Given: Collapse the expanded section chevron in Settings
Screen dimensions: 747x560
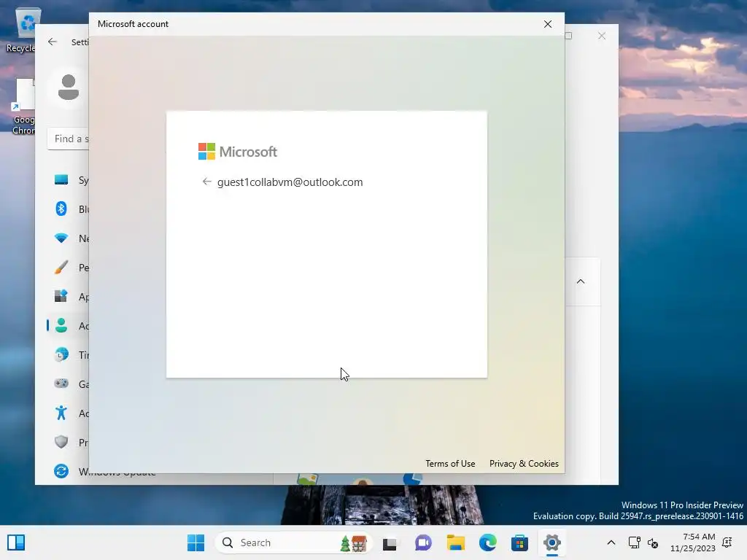Looking at the screenshot, I should tap(580, 281).
